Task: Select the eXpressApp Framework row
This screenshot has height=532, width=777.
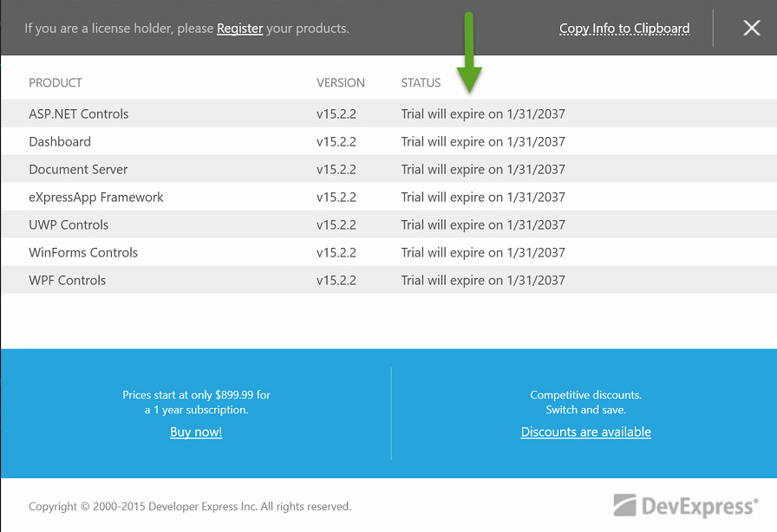Action: click(x=96, y=197)
